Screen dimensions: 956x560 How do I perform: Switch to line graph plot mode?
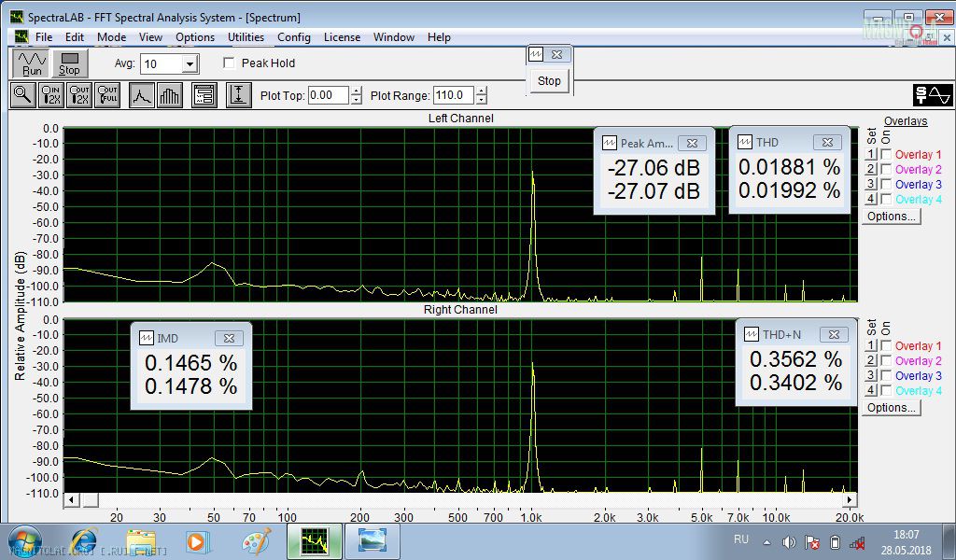[141, 94]
